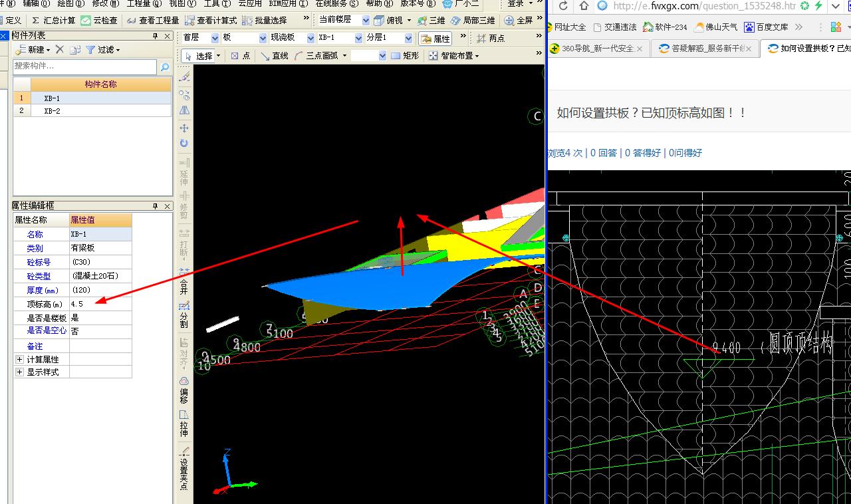
Task: Open 工程量(Q) menu
Action: [x=144, y=3]
